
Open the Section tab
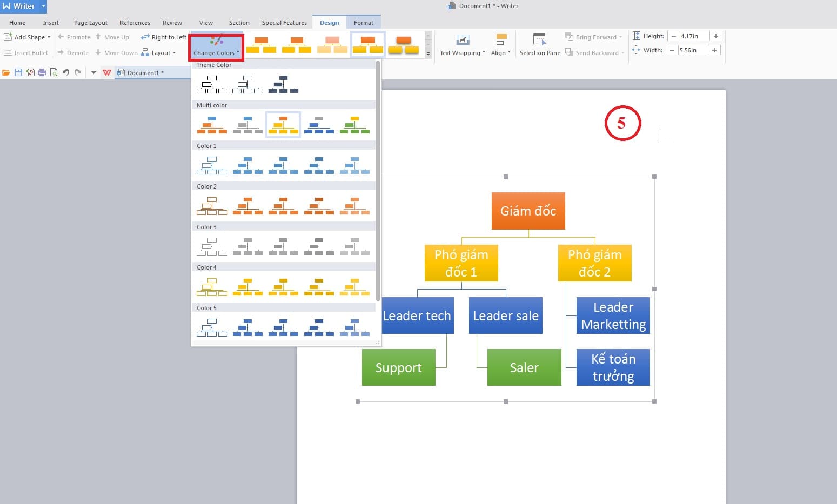pyautogui.click(x=239, y=23)
